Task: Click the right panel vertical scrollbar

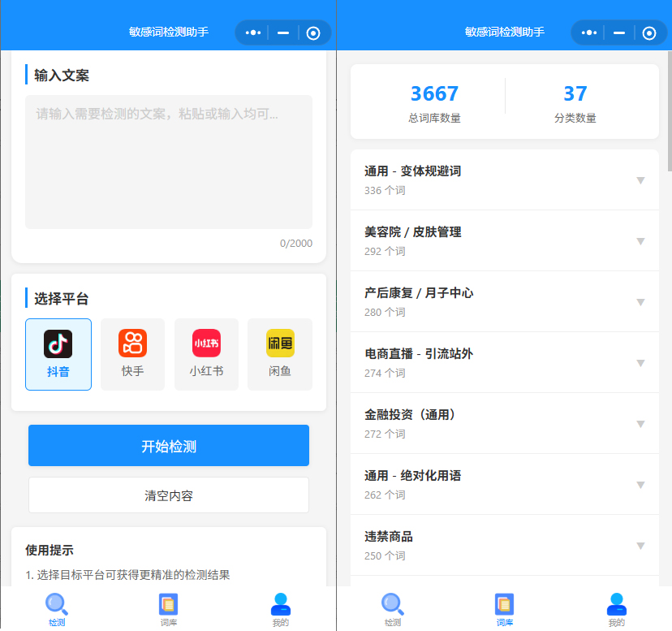Action: coord(669,111)
